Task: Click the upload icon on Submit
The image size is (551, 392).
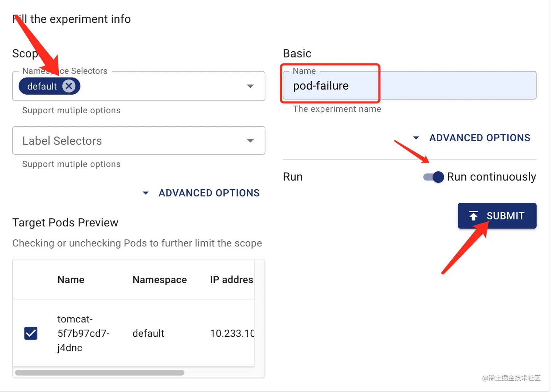Action: click(473, 216)
